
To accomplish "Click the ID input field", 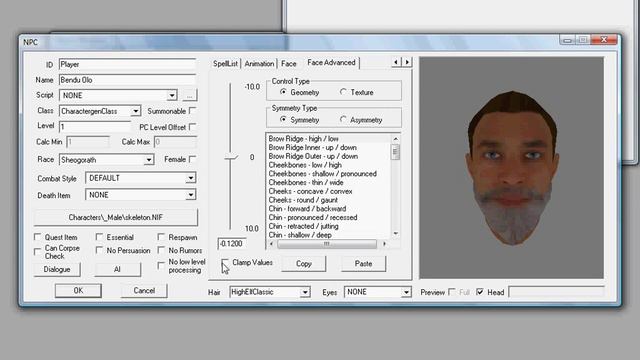I will point(127,64).
